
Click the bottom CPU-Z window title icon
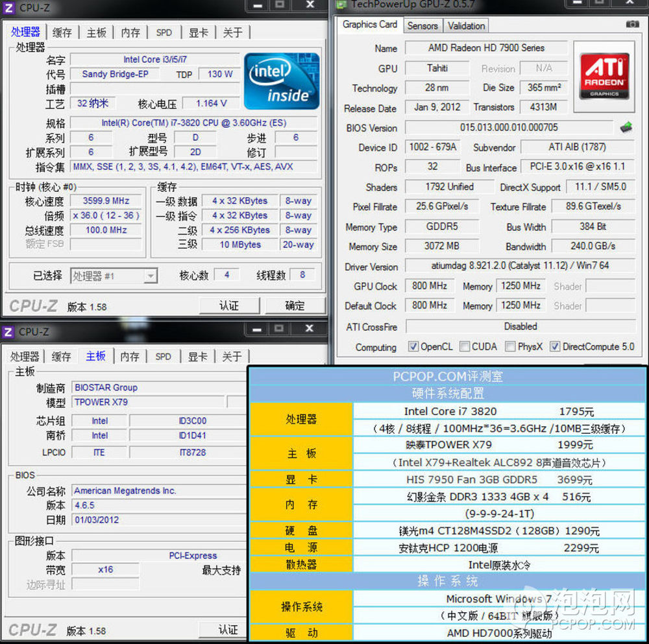(8, 332)
